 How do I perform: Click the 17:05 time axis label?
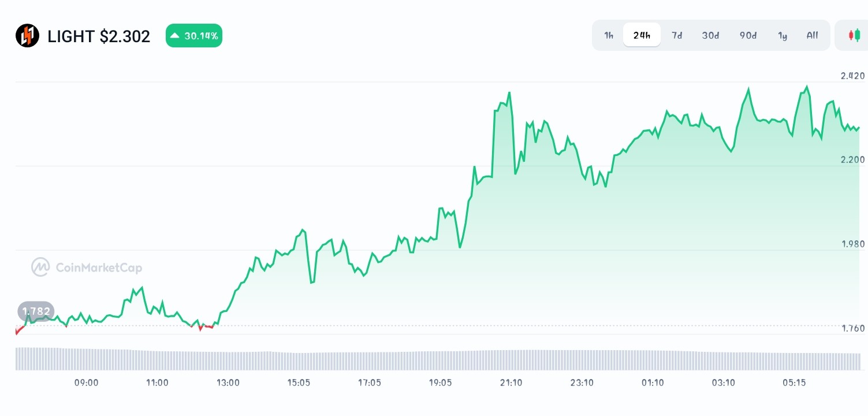point(370,382)
